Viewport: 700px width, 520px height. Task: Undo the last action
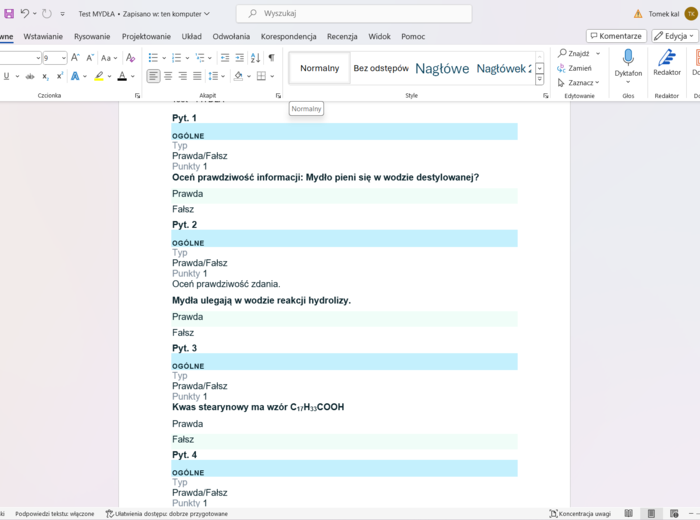click(x=25, y=13)
